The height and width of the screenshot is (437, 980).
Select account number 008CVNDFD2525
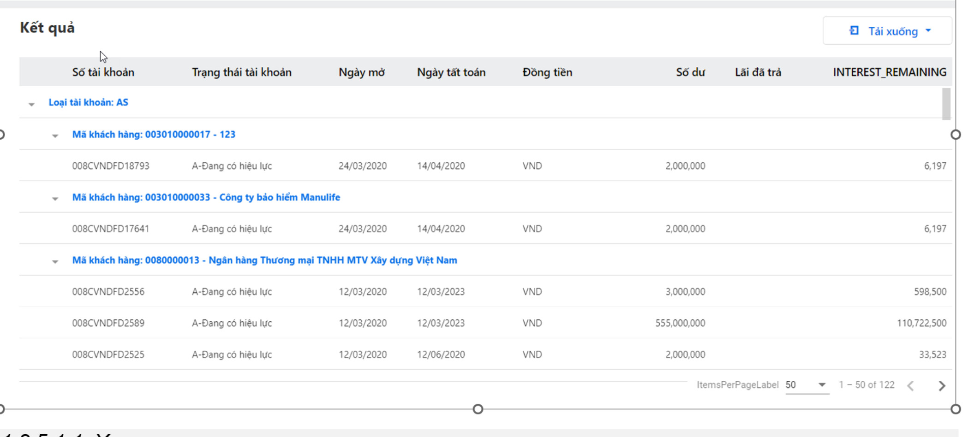[x=108, y=354]
